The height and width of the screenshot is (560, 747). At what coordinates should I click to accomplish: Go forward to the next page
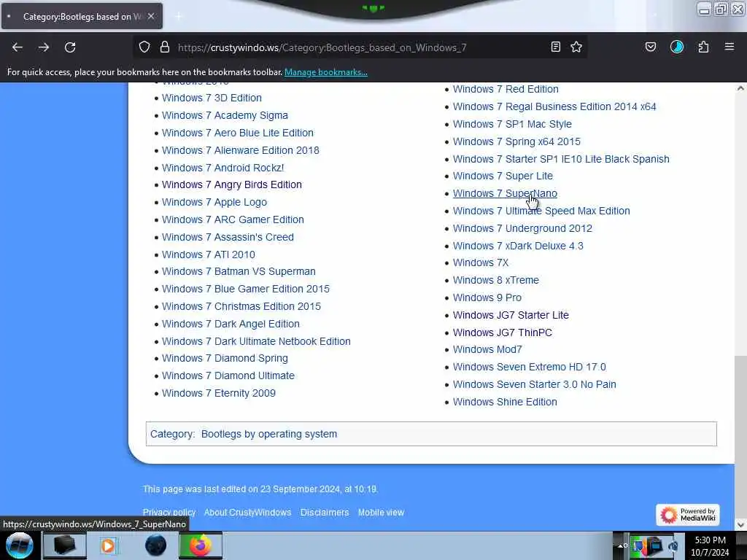coord(43,47)
